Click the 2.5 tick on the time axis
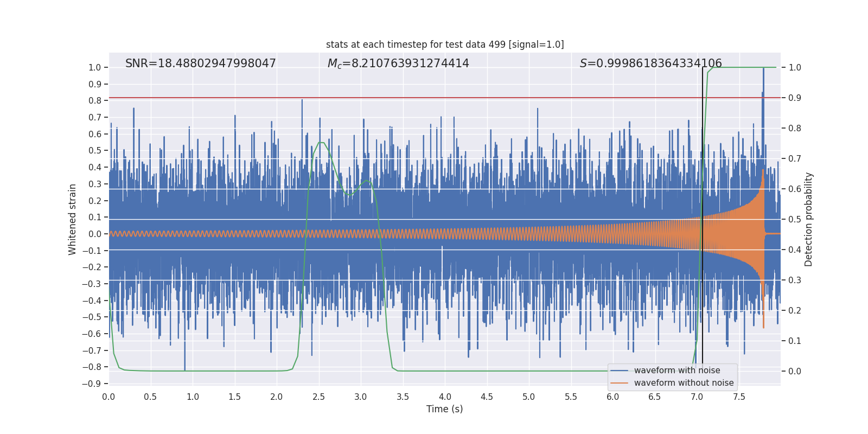Viewport: 868px width, 434px height. tap(318, 397)
